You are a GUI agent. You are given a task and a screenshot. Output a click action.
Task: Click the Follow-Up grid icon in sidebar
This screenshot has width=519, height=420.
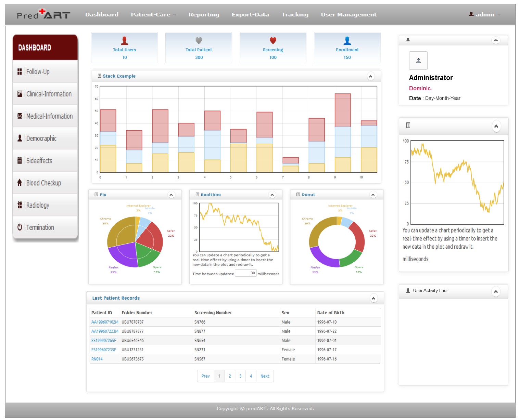click(20, 71)
